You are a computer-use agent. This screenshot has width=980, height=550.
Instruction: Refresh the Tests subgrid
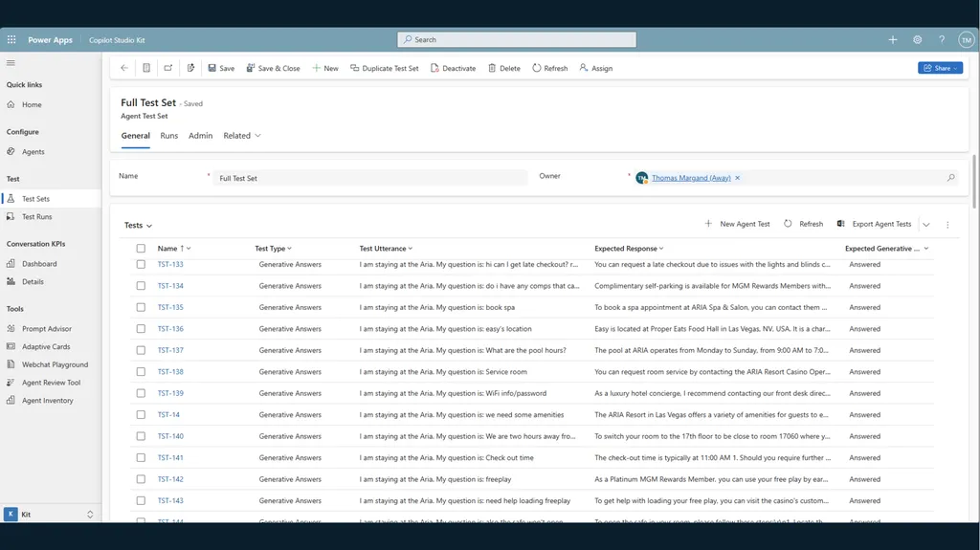click(x=804, y=224)
